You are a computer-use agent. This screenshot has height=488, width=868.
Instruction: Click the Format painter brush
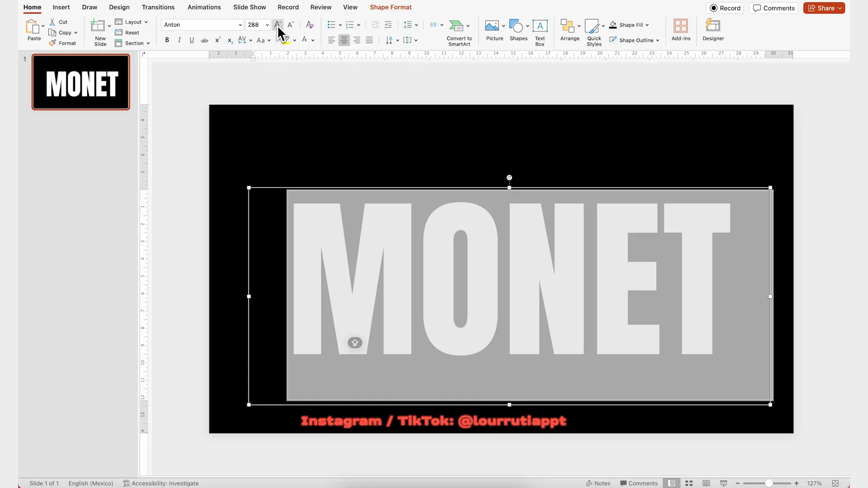point(52,43)
